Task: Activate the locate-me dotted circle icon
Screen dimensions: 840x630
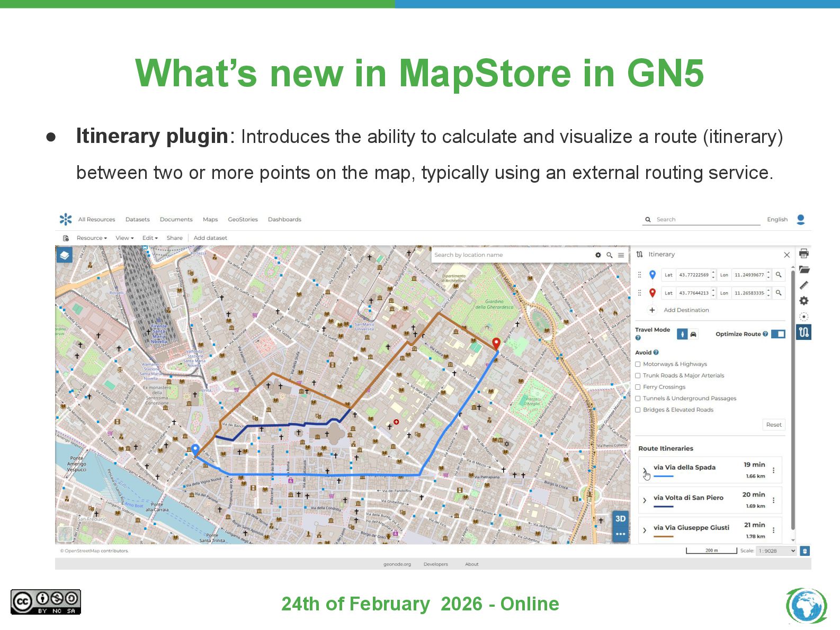Action: 804,317
